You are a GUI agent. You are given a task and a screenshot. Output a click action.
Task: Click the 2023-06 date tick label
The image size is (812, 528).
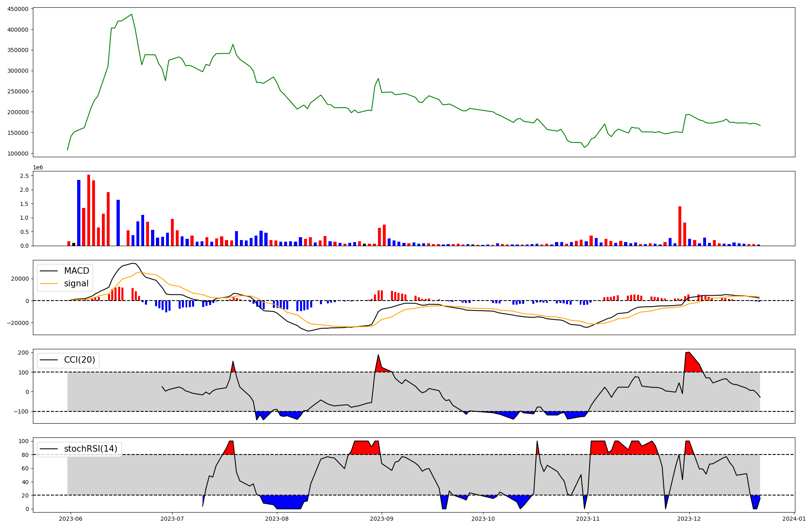tap(71, 519)
